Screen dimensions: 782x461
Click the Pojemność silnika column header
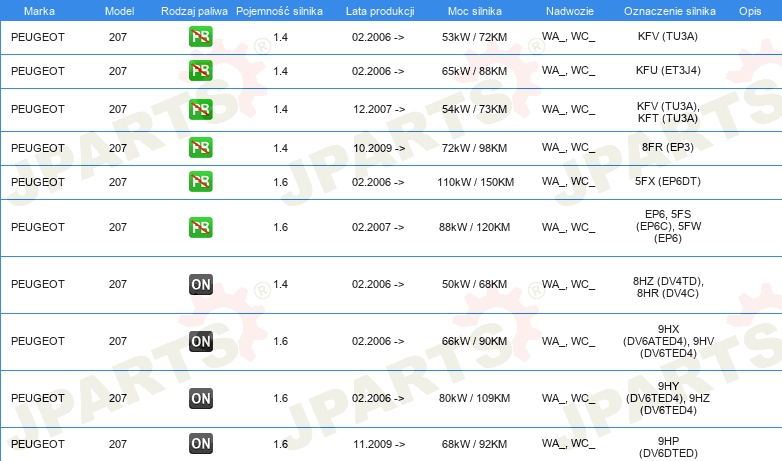tap(279, 11)
